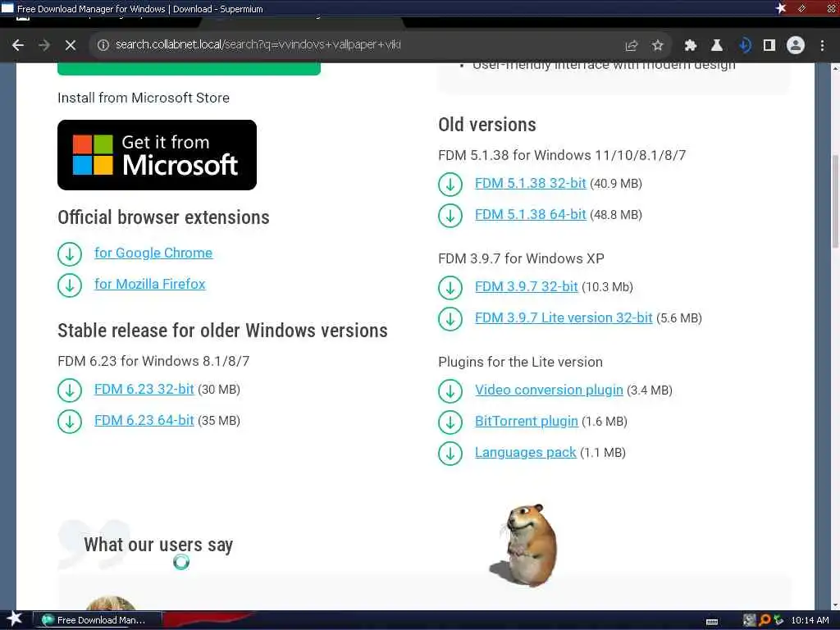The height and width of the screenshot is (630, 840).
Task: Open the Extensions puzzle icon
Action: tap(691, 46)
